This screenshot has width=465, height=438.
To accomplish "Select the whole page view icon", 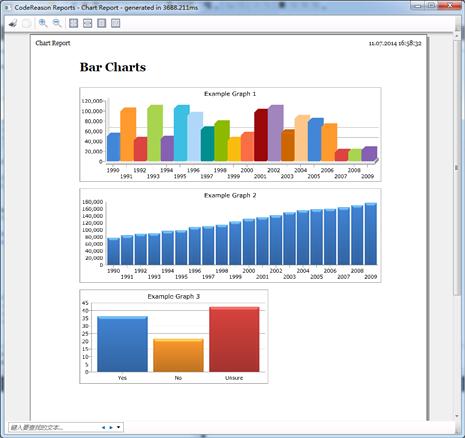I will (101, 23).
